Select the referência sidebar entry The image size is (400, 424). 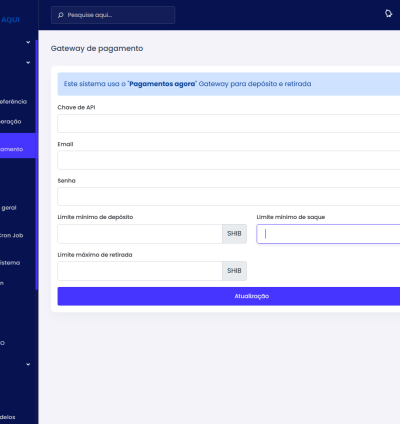tap(13, 102)
